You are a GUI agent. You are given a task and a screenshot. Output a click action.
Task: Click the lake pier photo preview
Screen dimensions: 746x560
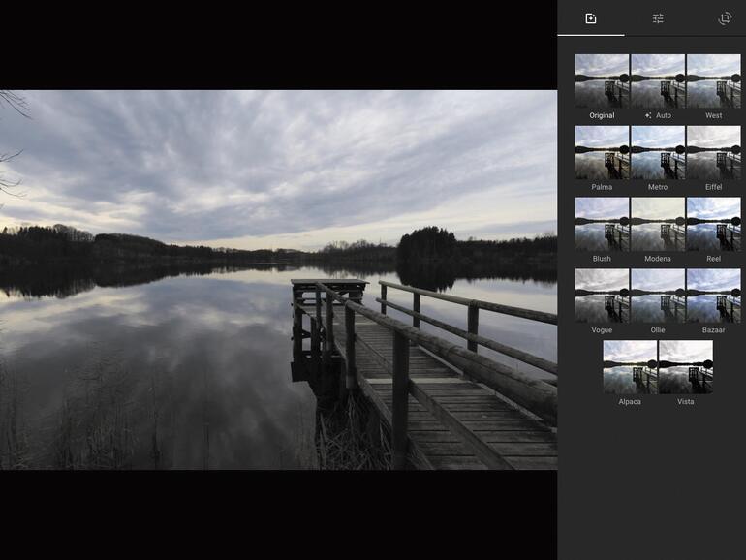[278, 280]
